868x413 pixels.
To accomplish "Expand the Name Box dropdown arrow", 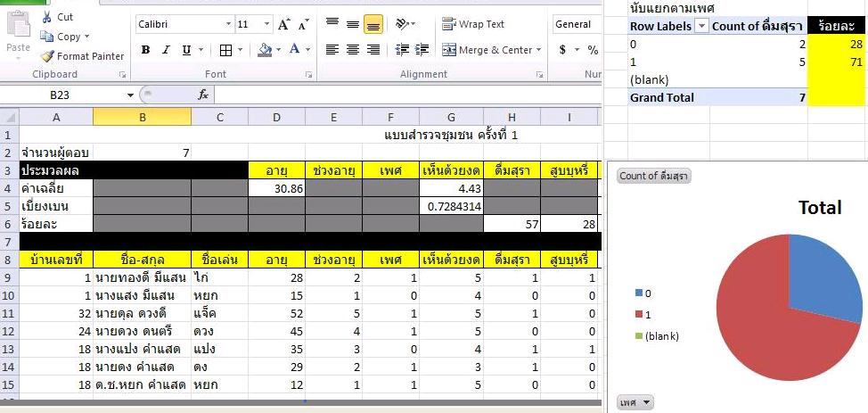I will point(130,95).
